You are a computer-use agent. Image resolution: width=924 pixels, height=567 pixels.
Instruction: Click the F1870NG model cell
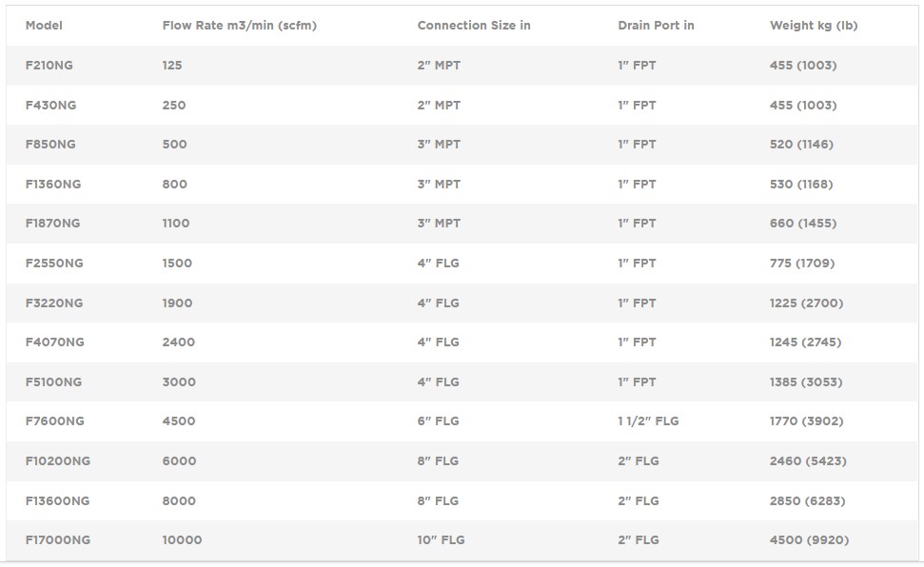52,224
